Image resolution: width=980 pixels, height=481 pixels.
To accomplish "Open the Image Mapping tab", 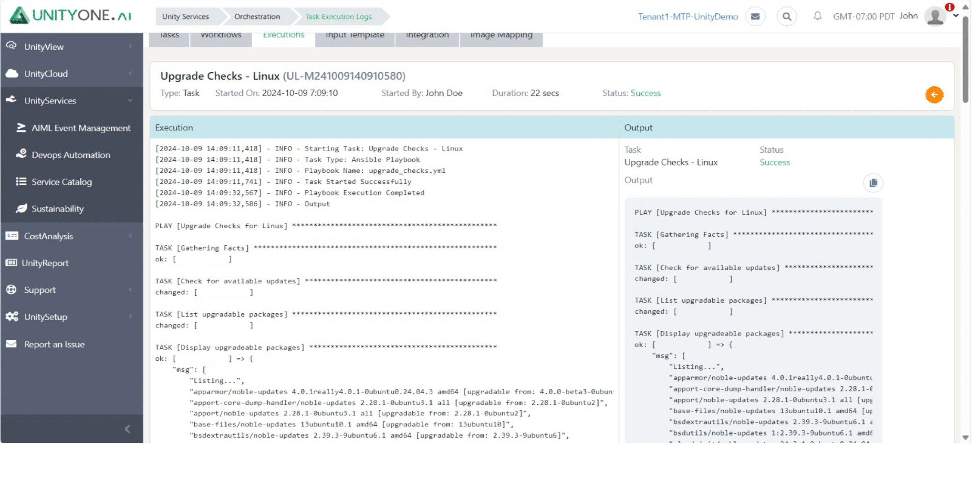I will pos(501,39).
